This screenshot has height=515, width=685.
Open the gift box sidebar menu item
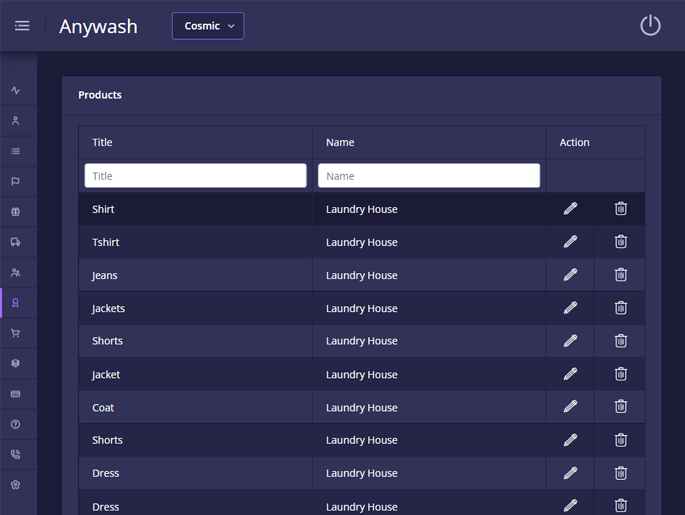coord(16,212)
